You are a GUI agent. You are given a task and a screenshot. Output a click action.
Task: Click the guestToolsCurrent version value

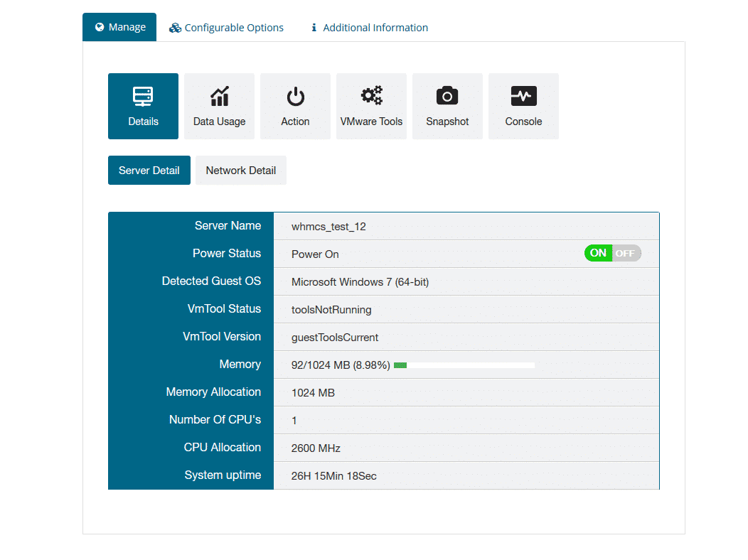point(335,338)
